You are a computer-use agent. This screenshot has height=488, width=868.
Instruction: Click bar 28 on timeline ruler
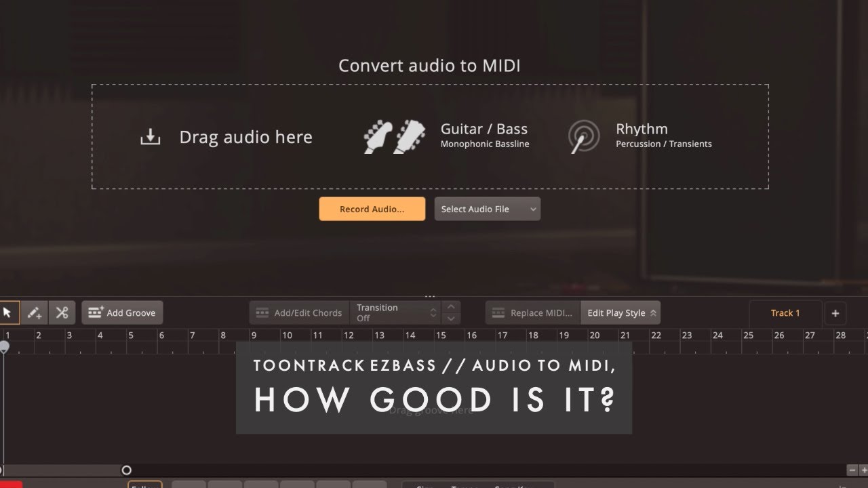pos(840,335)
